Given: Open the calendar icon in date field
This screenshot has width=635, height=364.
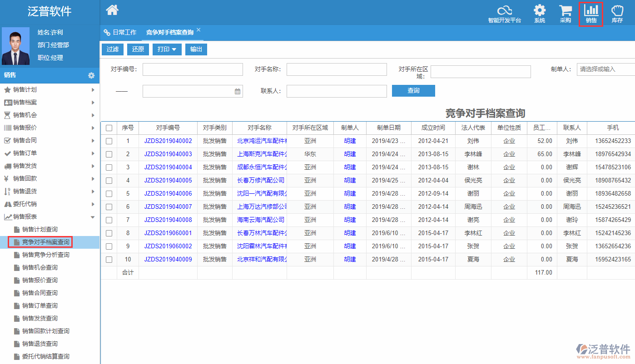Looking at the screenshot, I should click(x=237, y=91).
